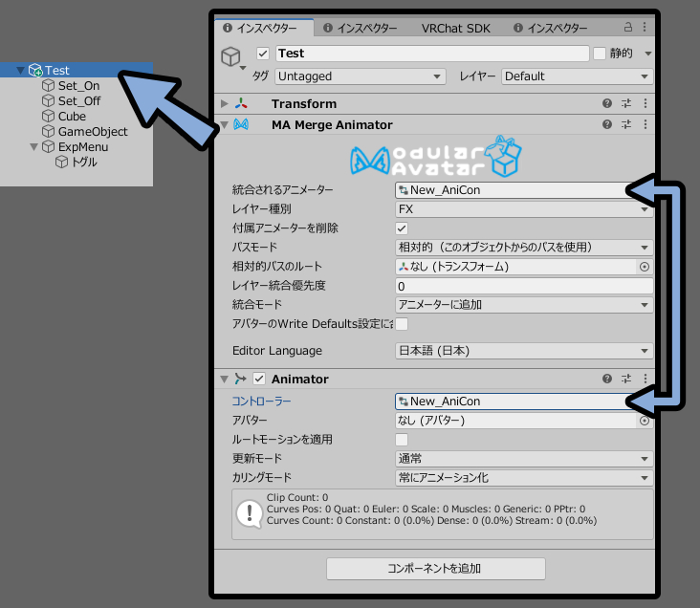700x608 pixels.
Task: Open object picker for 相対的パスのルート
Action: (x=645, y=267)
